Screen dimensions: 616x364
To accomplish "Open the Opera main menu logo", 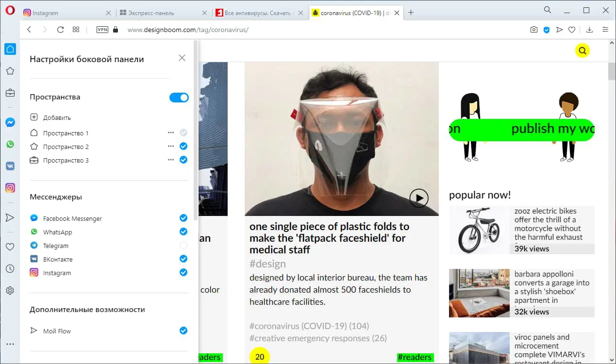I will (10, 11).
